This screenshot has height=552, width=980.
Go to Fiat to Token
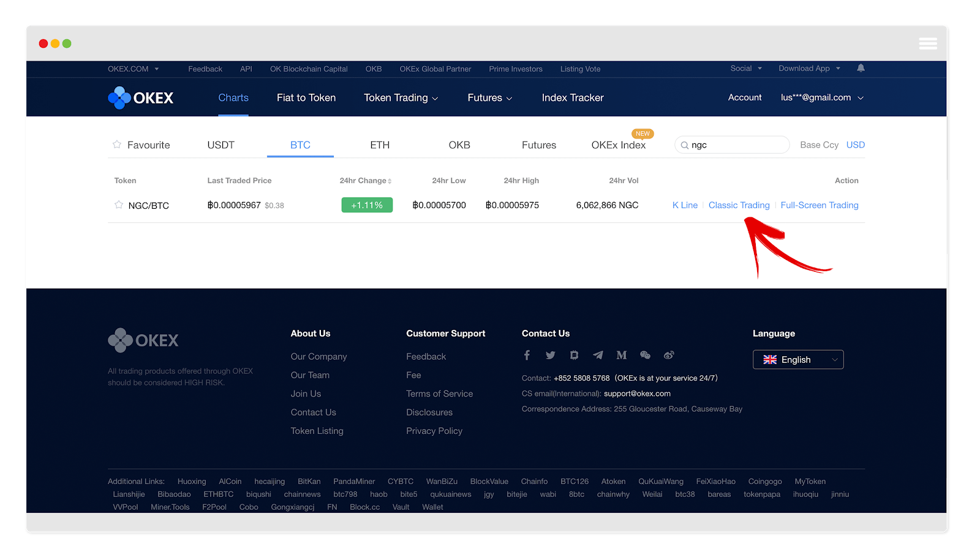click(306, 98)
